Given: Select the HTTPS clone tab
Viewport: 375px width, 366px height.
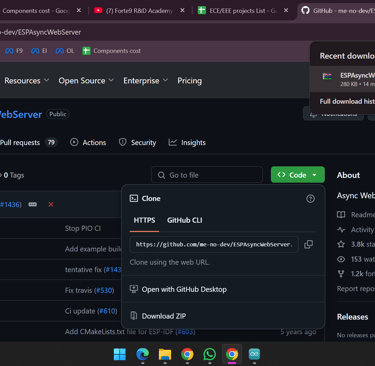Looking at the screenshot, I should click(144, 220).
